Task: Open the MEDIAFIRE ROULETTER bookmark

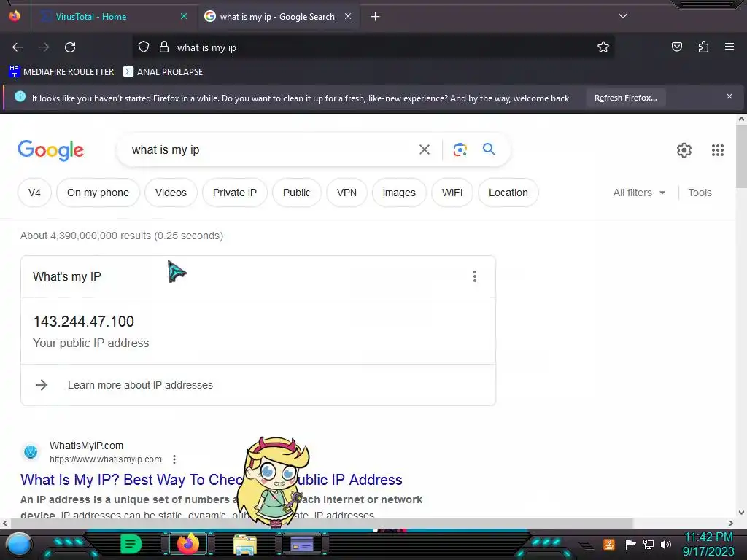Action: [x=61, y=72]
